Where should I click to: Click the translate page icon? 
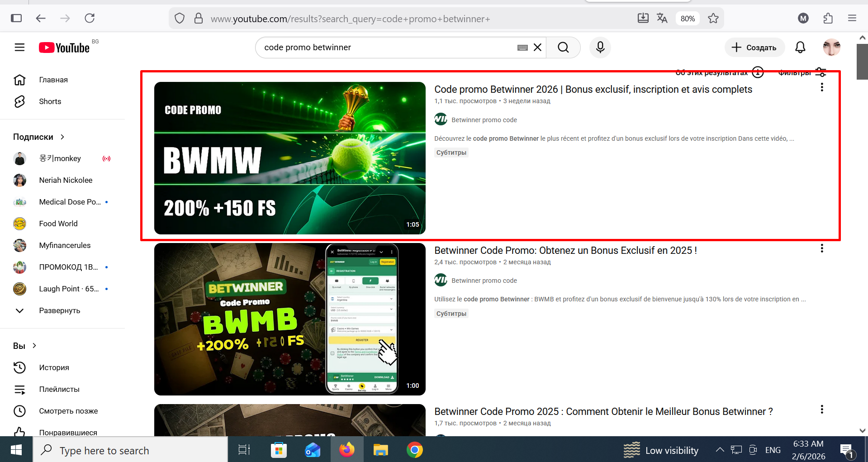[x=662, y=18]
